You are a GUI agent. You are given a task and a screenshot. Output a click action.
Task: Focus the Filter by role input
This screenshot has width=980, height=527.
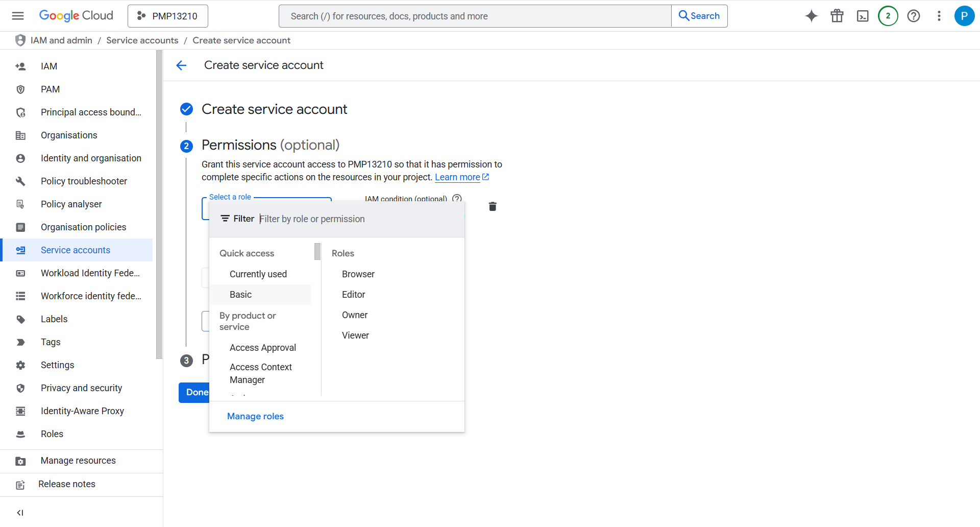(x=357, y=219)
